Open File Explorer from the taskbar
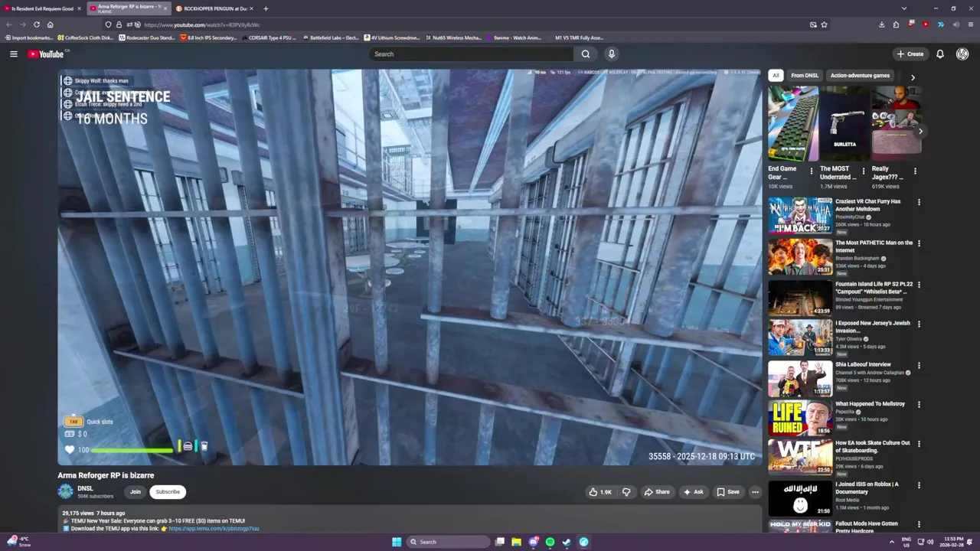Image resolution: width=980 pixels, height=551 pixels. point(516,542)
